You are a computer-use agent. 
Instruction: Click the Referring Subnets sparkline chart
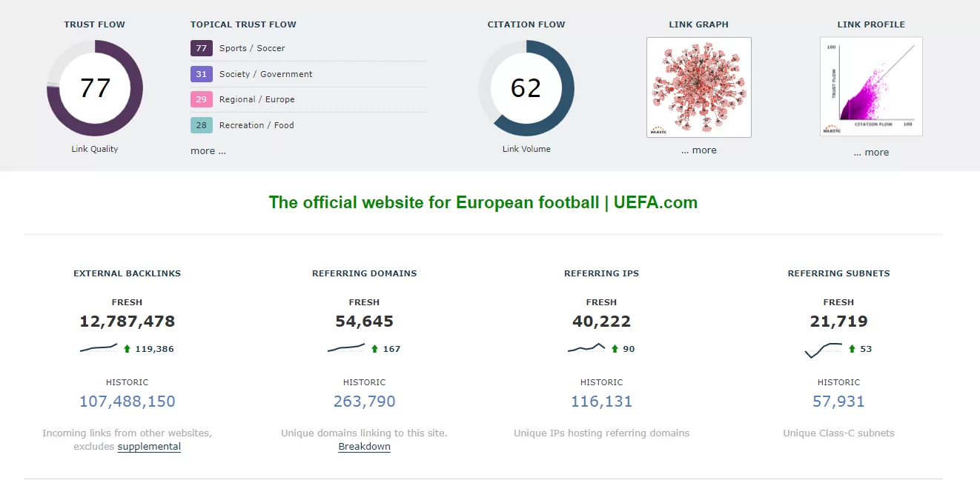(x=824, y=349)
